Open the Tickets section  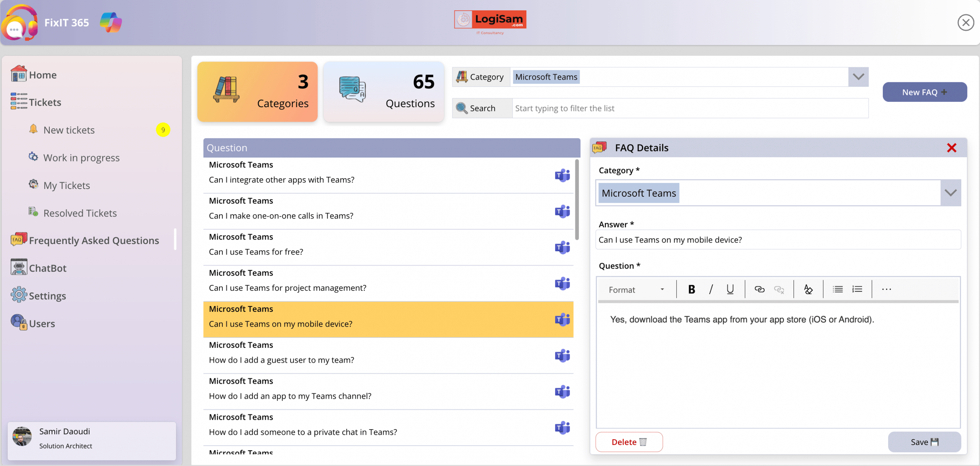[x=36, y=102]
